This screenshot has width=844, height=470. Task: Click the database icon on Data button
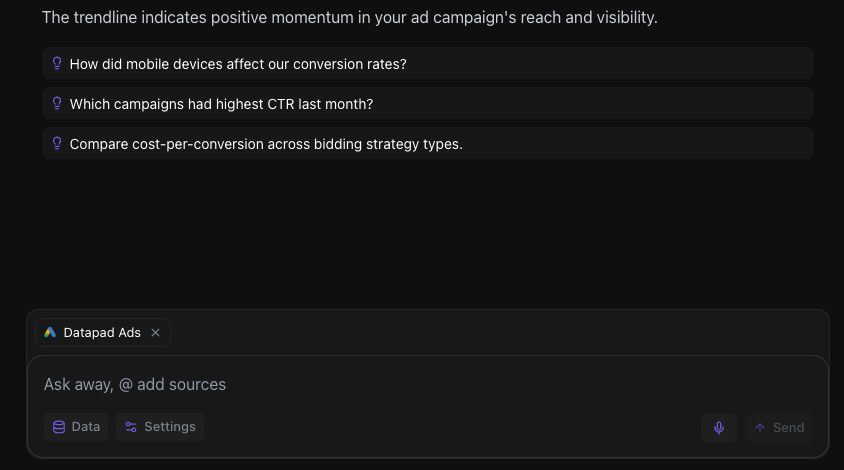click(59, 427)
